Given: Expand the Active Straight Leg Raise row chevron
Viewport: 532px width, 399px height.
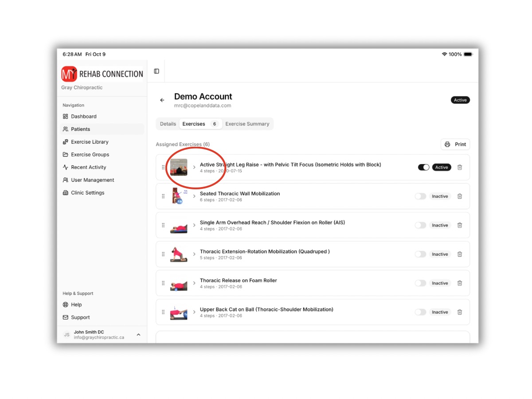Looking at the screenshot, I should point(194,168).
